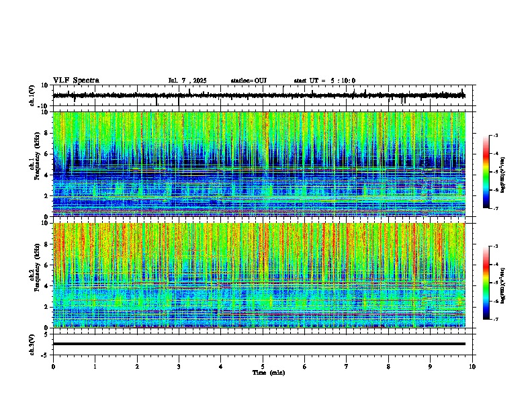
Task: Click the "2" tick on the Time axis
Action: pyautogui.click(x=137, y=367)
